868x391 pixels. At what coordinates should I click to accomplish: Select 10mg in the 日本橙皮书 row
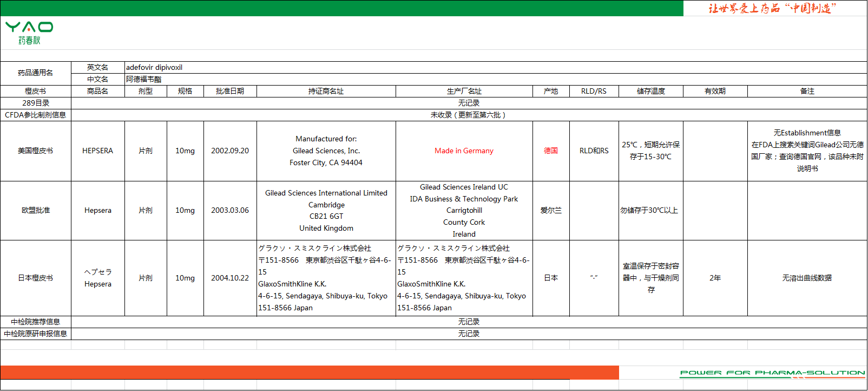185,278
